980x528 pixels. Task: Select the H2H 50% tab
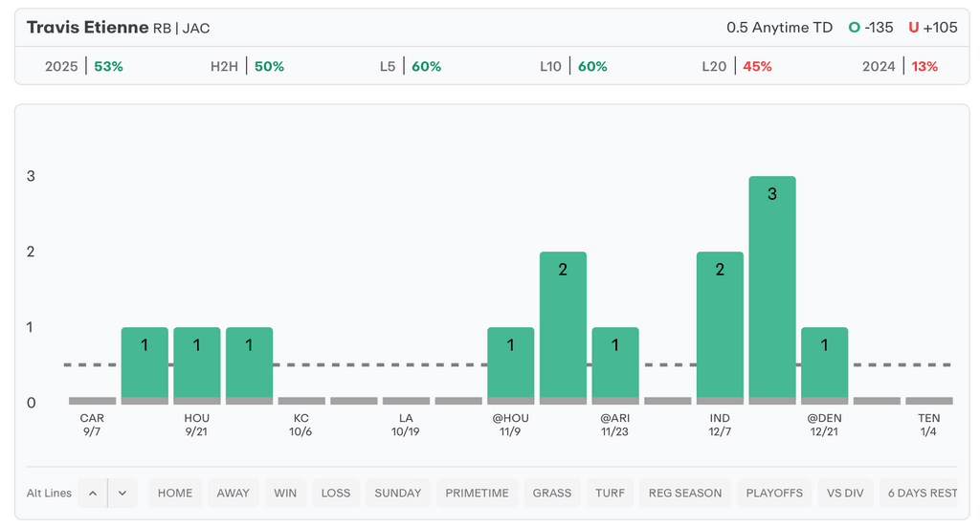pyautogui.click(x=247, y=66)
